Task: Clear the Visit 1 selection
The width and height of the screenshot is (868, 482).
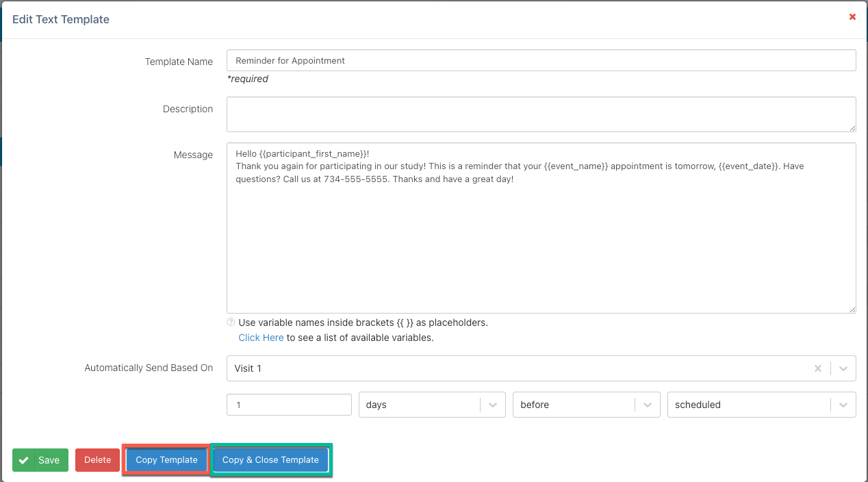Action: pos(817,368)
